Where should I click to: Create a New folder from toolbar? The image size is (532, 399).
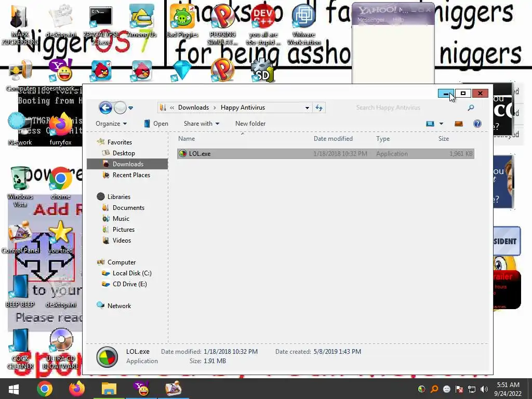coord(250,124)
